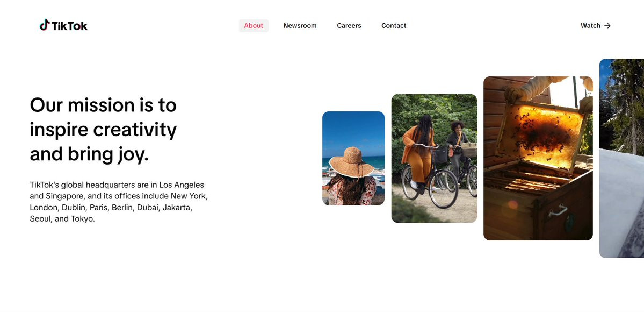
Task: Click the global headquarters paragraph text
Action: tap(119, 202)
